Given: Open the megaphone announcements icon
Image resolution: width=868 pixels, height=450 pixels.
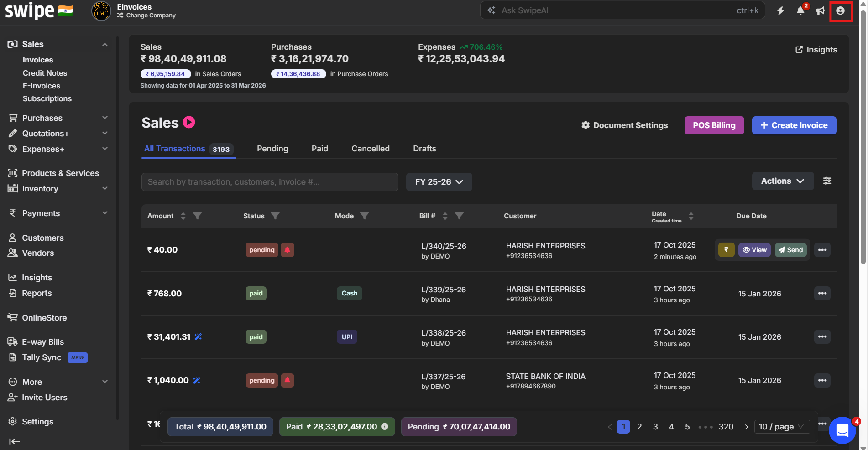Looking at the screenshot, I should (821, 10).
